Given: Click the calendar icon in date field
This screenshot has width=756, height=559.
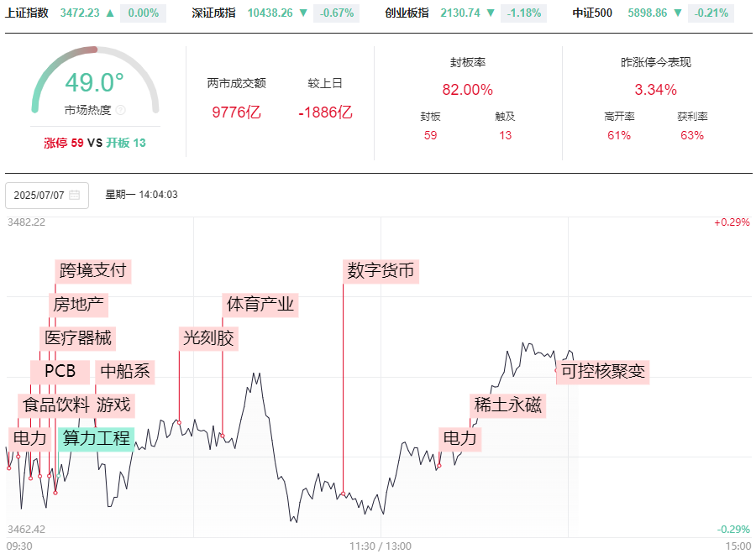Looking at the screenshot, I should click(x=75, y=195).
